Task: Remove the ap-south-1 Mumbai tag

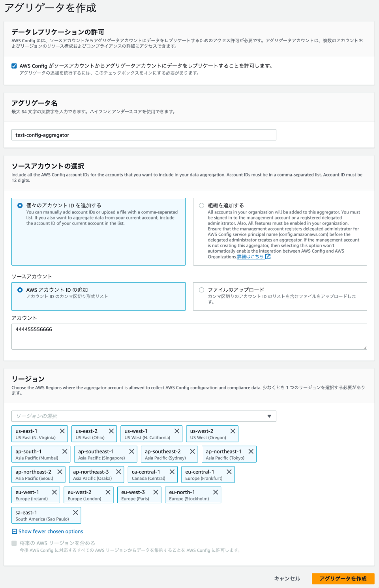Action: (x=65, y=451)
